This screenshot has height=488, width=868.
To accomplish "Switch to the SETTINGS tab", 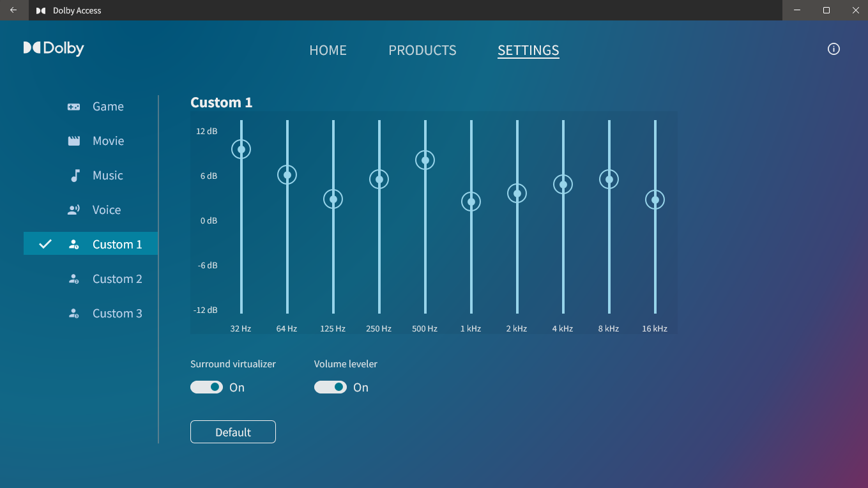I will click(x=528, y=50).
